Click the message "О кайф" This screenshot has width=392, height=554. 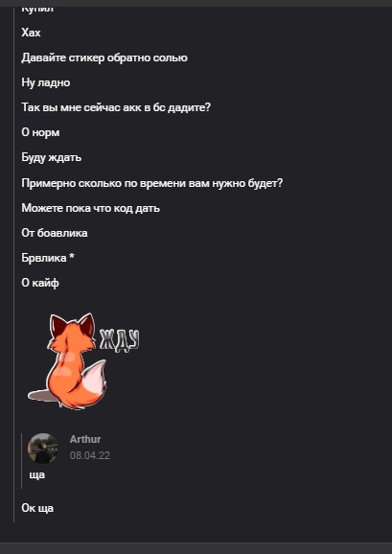tap(40, 283)
